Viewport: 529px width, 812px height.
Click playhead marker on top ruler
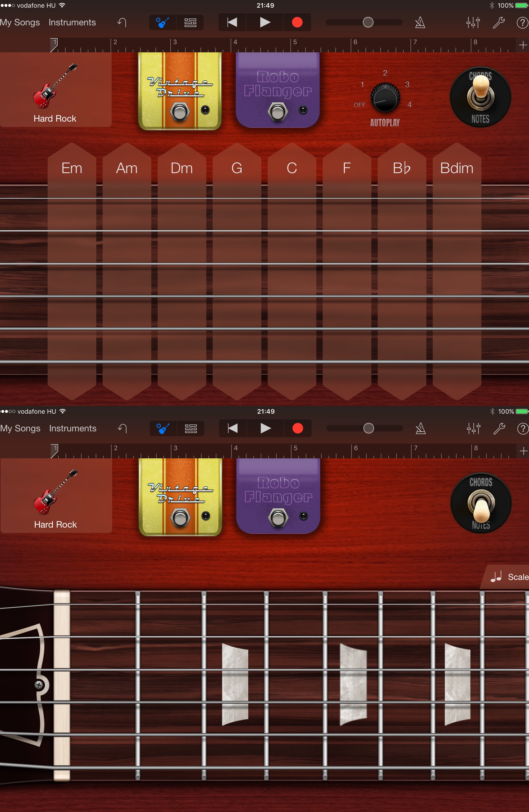(54, 45)
